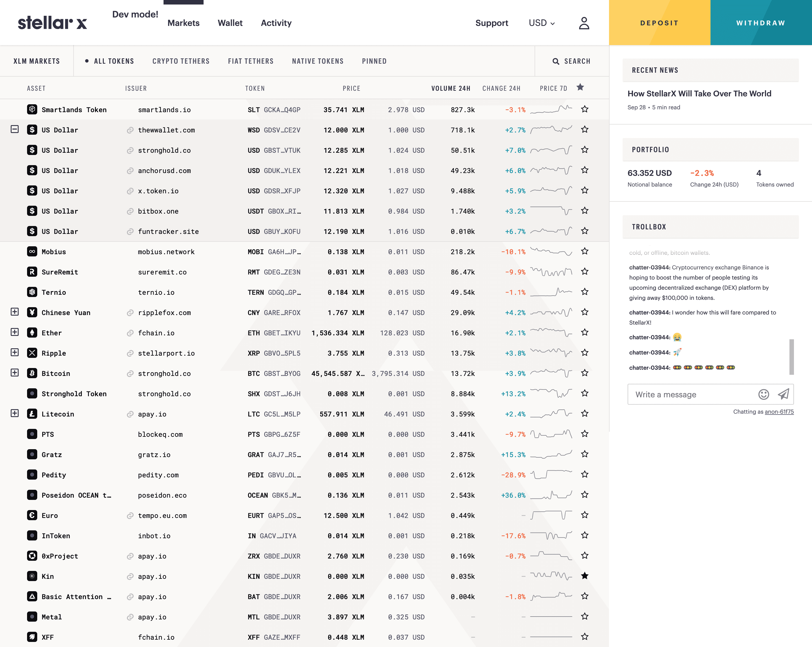Collapse the US Dollar group
The height and width of the screenshot is (647, 812).
tap(15, 129)
